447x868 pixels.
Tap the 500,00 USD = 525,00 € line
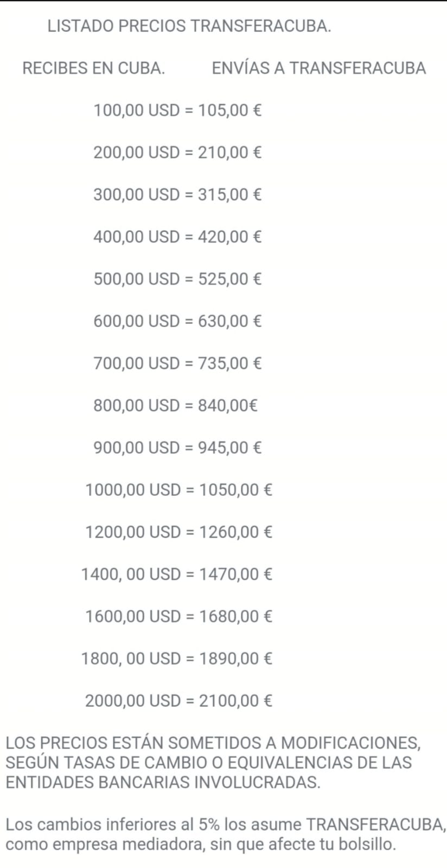pyautogui.click(x=177, y=279)
